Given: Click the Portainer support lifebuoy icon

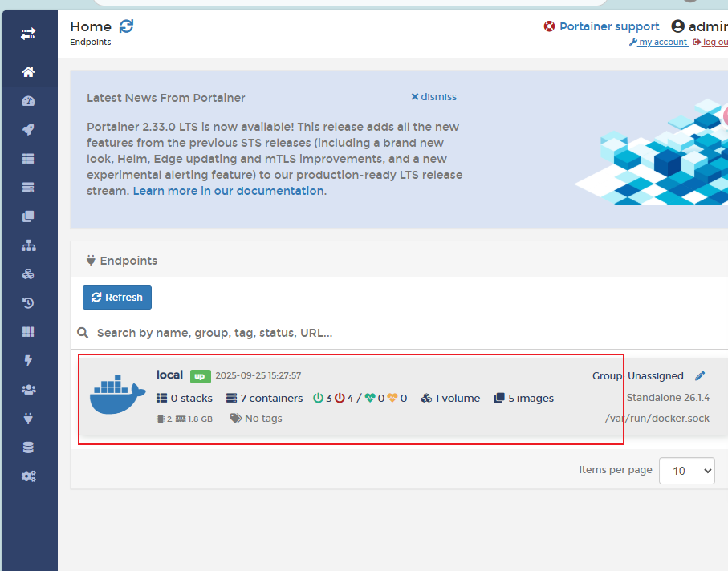Looking at the screenshot, I should click(549, 26).
